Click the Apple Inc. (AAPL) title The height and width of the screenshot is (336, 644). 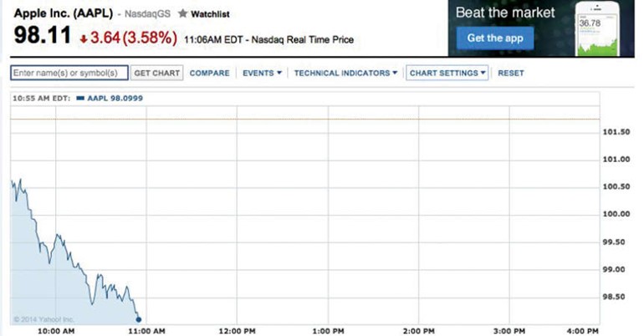pos(64,13)
